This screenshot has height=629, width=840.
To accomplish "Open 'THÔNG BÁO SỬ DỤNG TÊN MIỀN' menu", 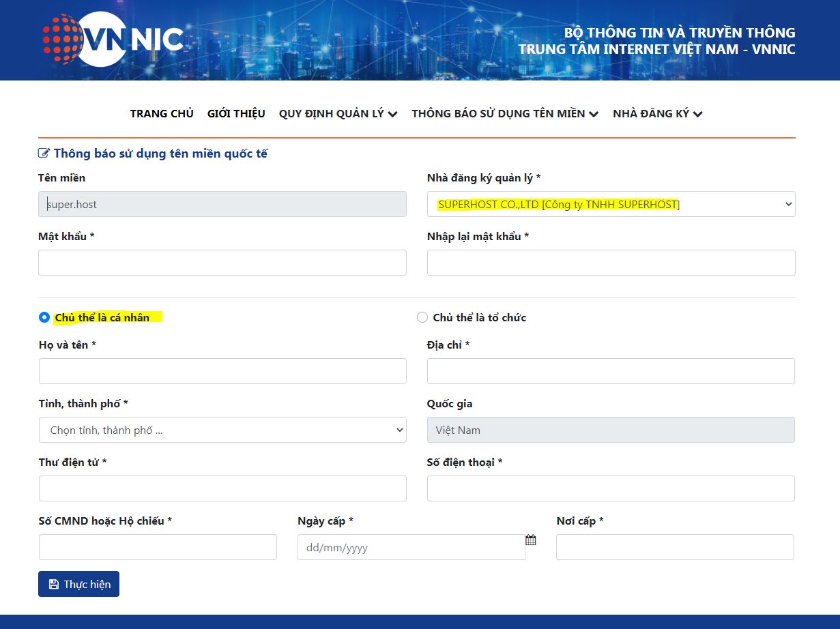I will pyautogui.click(x=505, y=114).
